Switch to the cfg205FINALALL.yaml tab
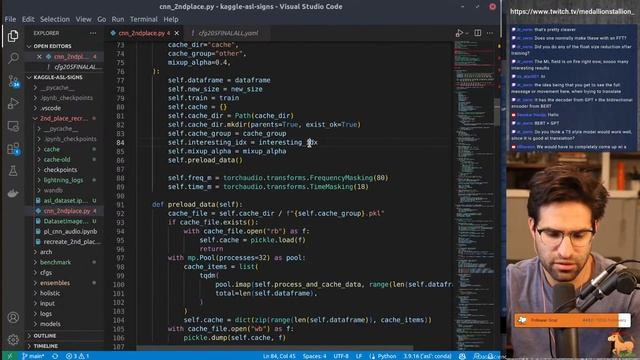640x360 pixels. coord(228,33)
